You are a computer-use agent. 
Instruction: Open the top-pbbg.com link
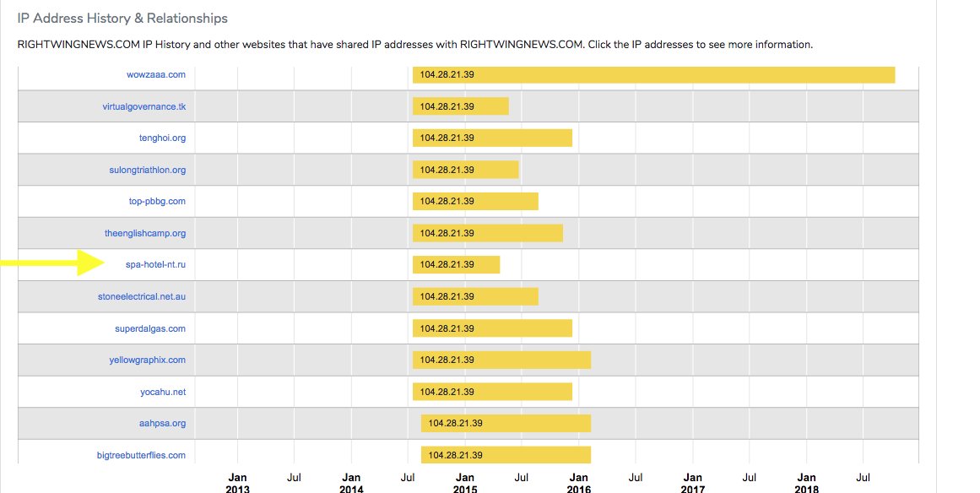coord(157,201)
